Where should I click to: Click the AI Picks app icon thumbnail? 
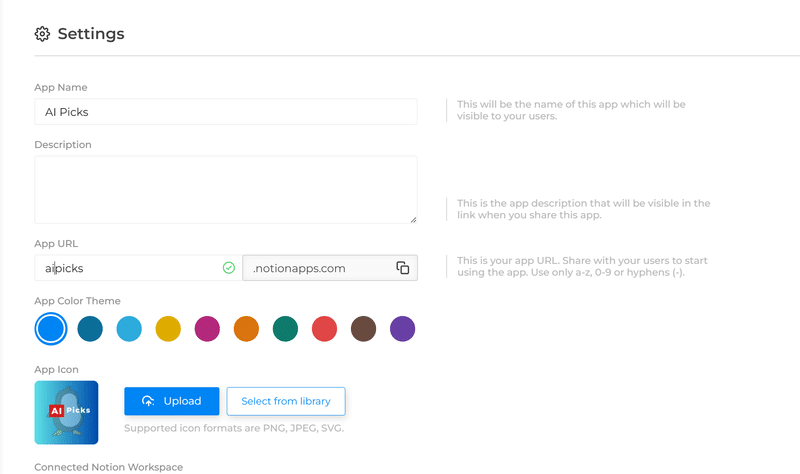coord(66,412)
